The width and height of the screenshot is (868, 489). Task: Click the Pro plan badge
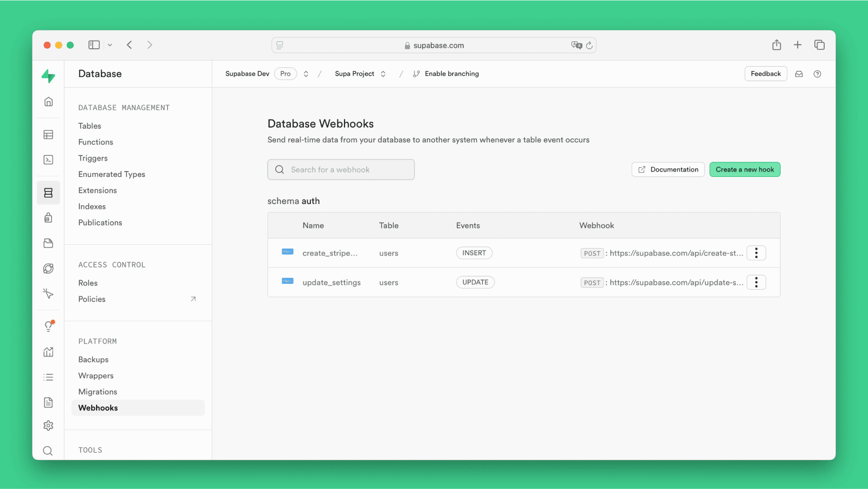pyautogui.click(x=285, y=74)
